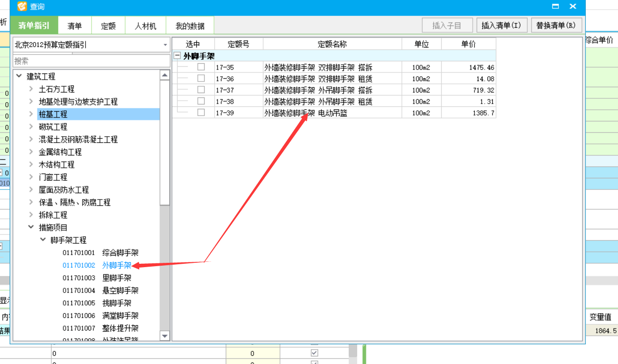618x364 pixels.
Task: Check the box for quota 17-39
Action: click(201, 112)
